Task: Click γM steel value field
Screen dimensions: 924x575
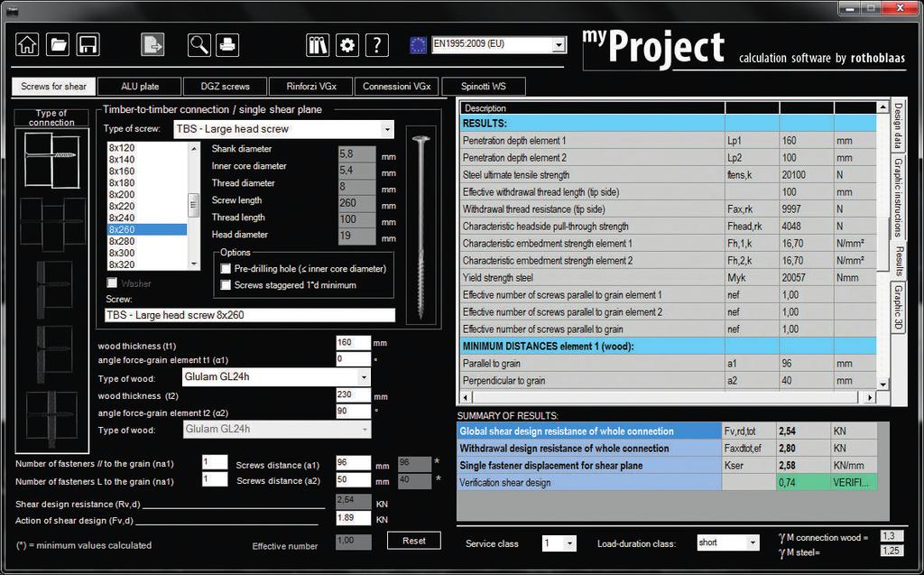Action: point(891,551)
